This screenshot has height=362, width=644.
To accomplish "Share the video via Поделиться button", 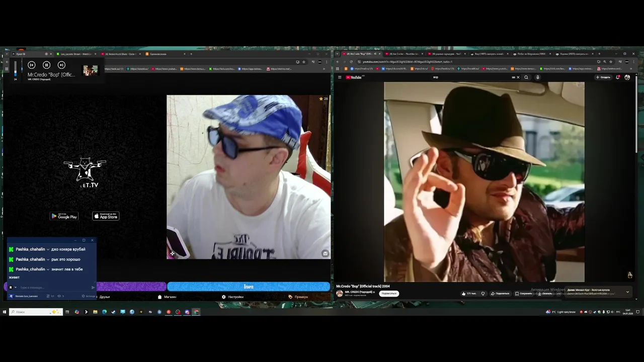I will pyautogui.click(x=500, y=294).
